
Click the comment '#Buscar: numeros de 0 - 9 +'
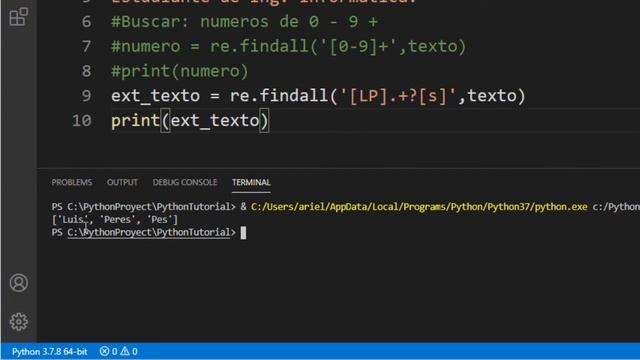[245, 22]
